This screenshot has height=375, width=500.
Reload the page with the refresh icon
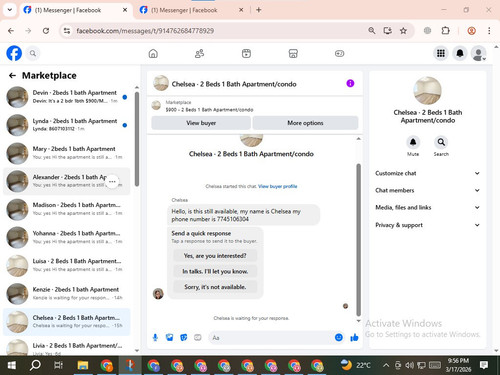click(x=46, y=31)
